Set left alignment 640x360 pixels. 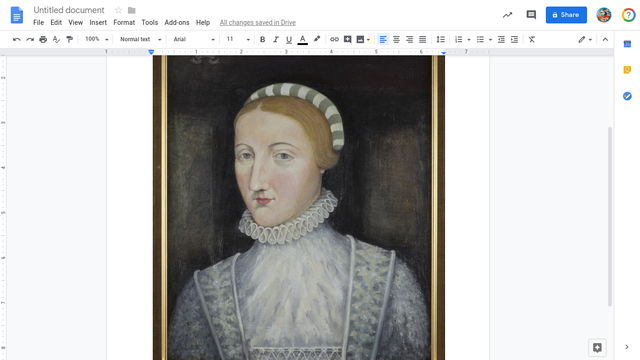pos(383,40)
